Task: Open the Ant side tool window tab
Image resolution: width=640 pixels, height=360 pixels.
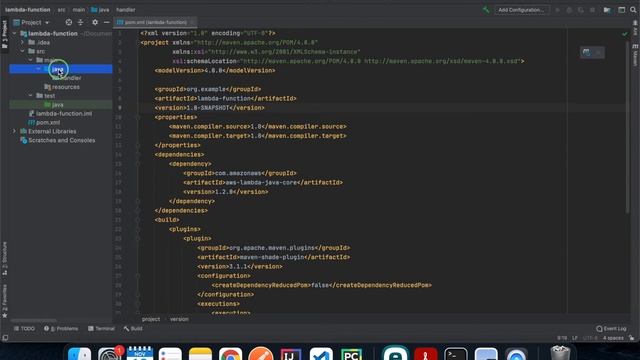Action: 635,28
